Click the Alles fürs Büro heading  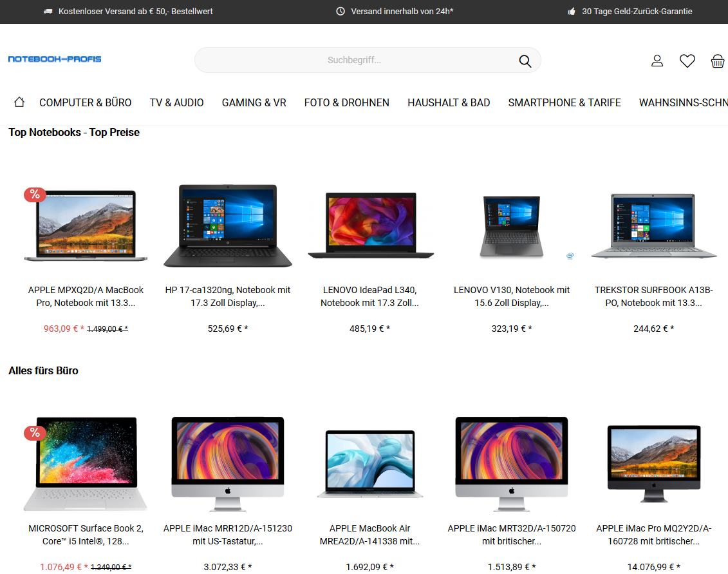[x=43, y=371]
